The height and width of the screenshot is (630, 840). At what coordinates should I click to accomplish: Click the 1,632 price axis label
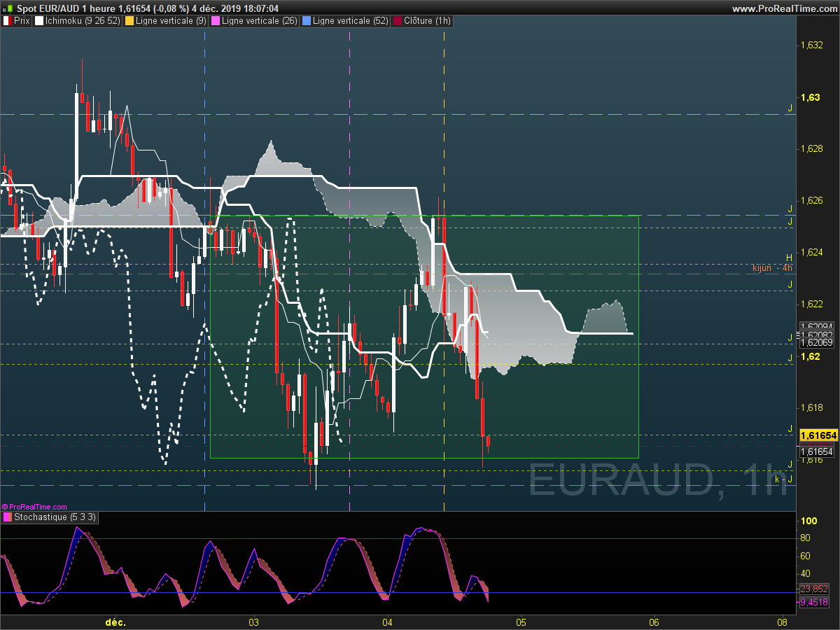811,45
